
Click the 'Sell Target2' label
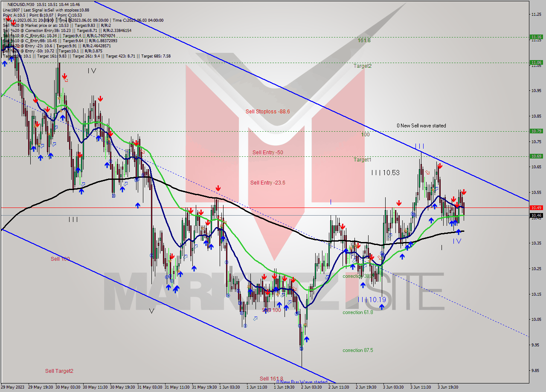click(59, 371)
